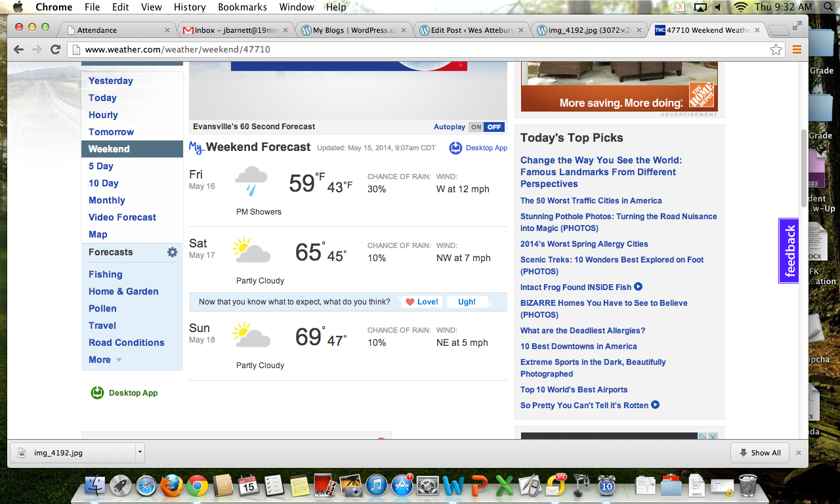Open Firefox from the dock
840x504 pixels.
point(172,486)
